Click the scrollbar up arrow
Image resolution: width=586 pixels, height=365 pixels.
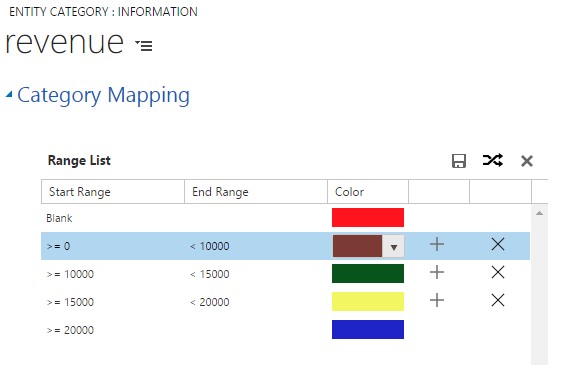(x=539, y=213)
